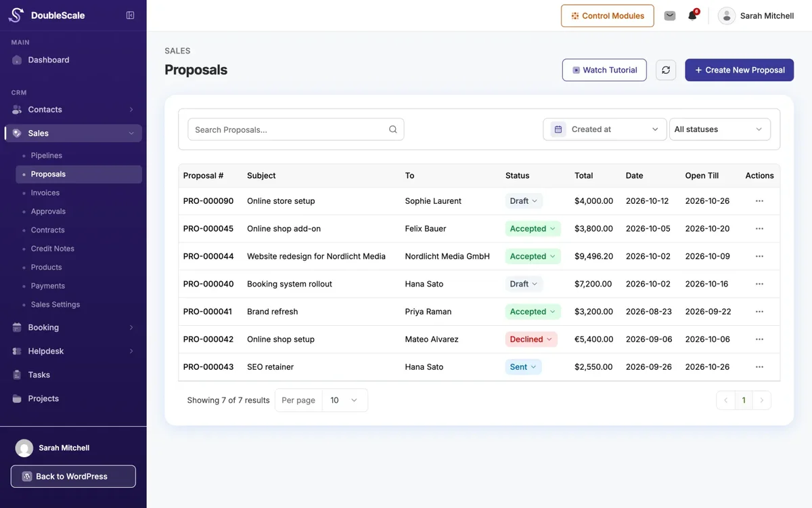Click Create New Proposal button
This screenshot has height=508, width=812.
[739, 70]
